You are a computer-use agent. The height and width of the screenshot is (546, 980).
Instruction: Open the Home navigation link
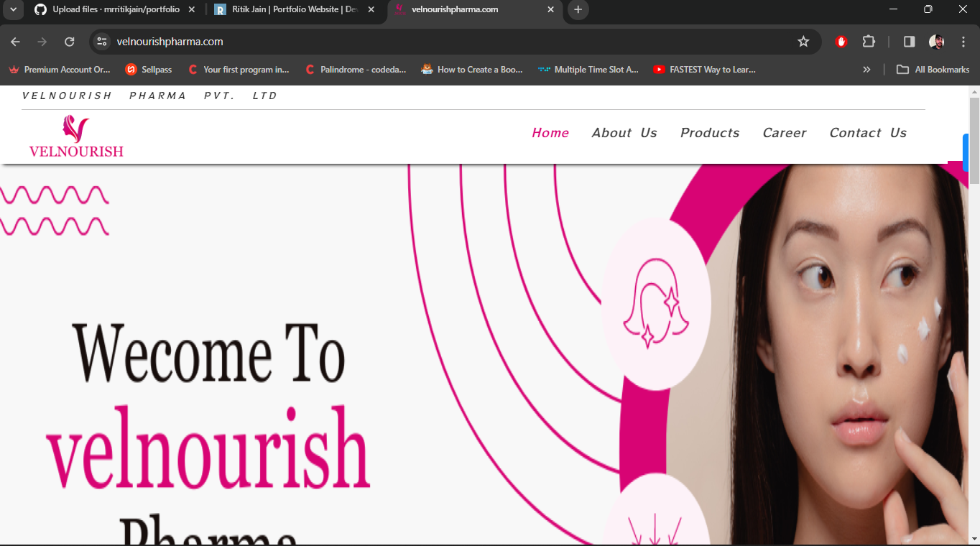pos(550,133)
